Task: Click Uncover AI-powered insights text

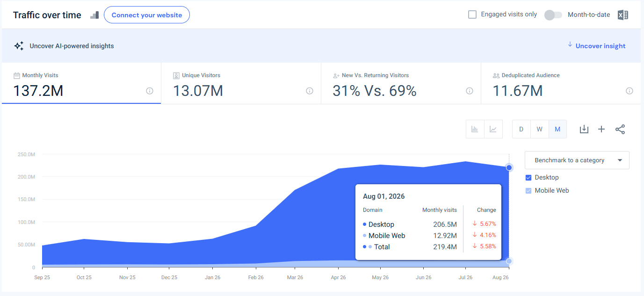Action: [72, 46]
